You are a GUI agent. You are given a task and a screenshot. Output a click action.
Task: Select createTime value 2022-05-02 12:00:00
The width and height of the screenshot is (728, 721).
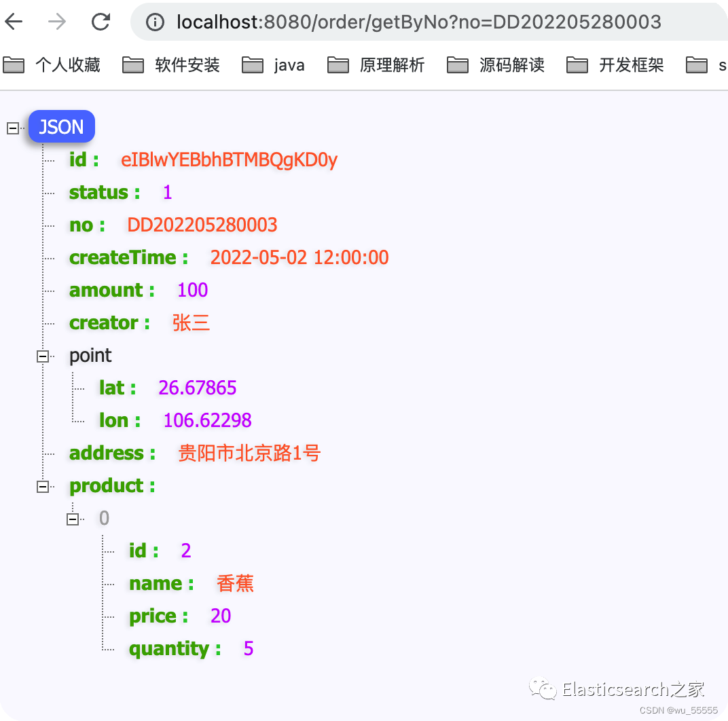(299, 257)
